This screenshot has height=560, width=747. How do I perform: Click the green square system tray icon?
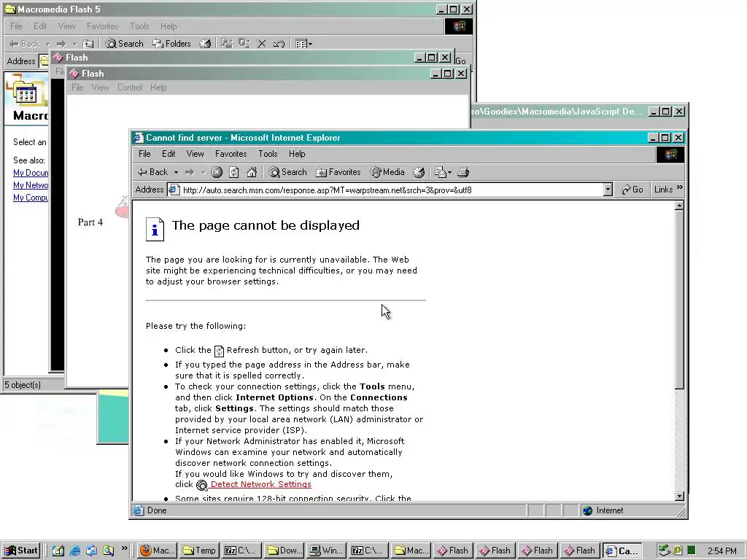[x=692, y=551]
